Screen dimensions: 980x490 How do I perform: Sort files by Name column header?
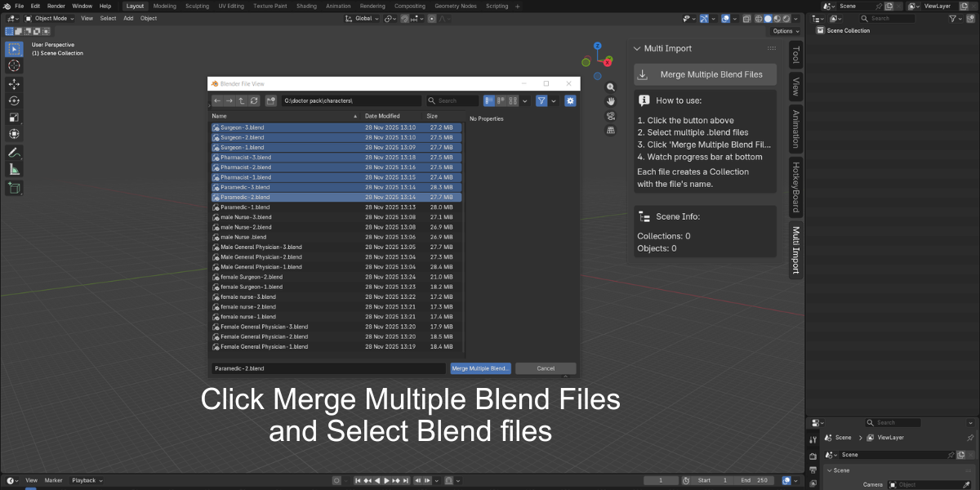point(285,117)
